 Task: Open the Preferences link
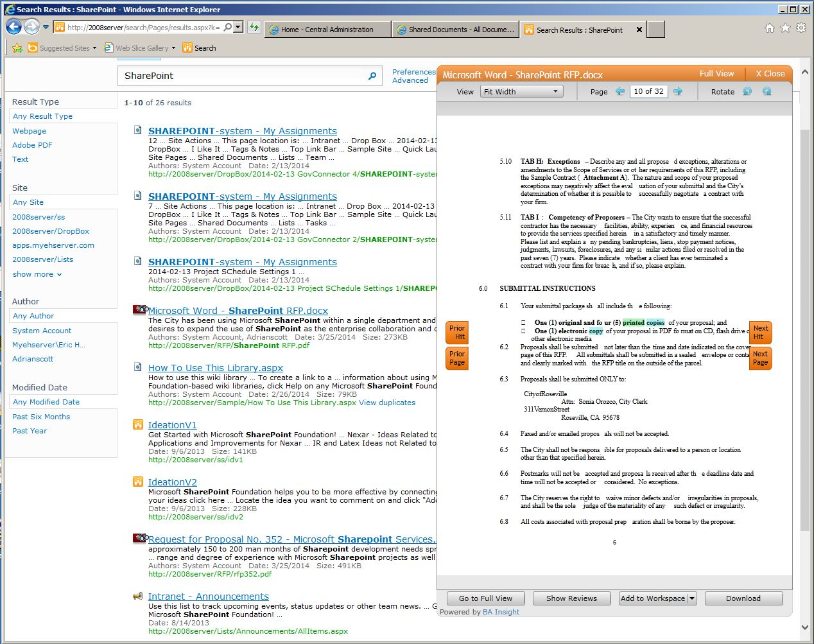(x=414, y=72)
